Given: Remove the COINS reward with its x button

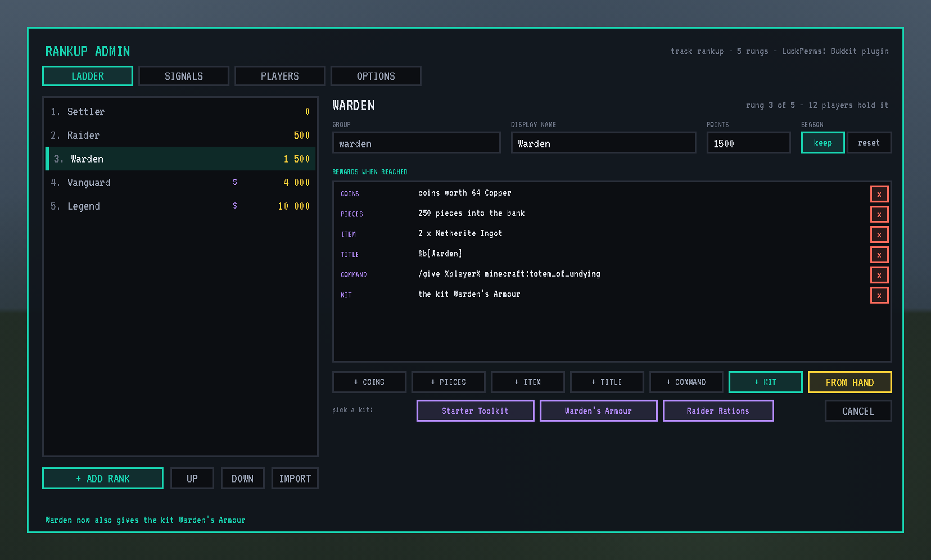Looking at the screenshot, I should (879, 194).
